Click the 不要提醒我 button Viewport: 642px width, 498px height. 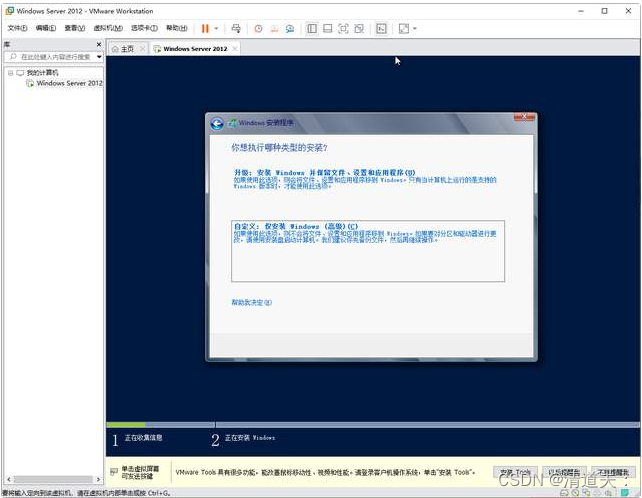click(x=613, y=472)
